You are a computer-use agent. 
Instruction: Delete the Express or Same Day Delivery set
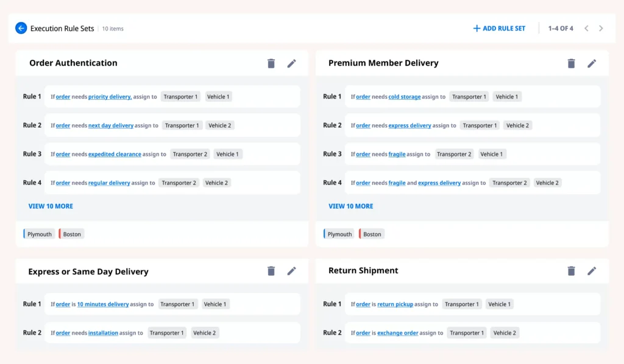(271, 271)
